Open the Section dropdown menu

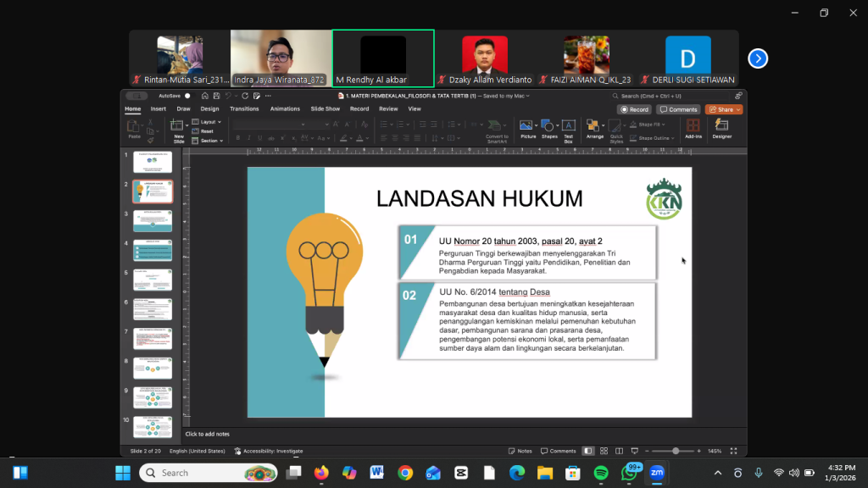(208, 141)
